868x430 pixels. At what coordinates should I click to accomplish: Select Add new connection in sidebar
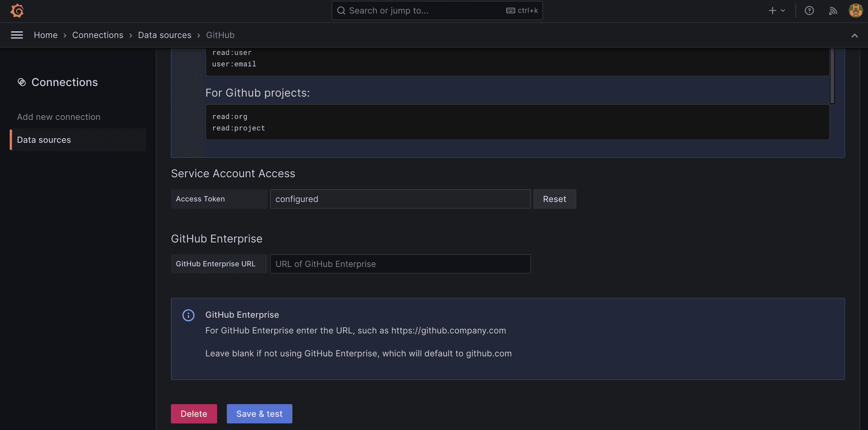pos(59,117)
